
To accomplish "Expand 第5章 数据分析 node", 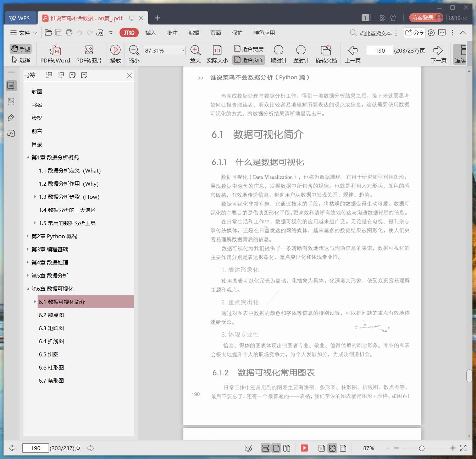I will pyautogui.click(x=28, y=275).
